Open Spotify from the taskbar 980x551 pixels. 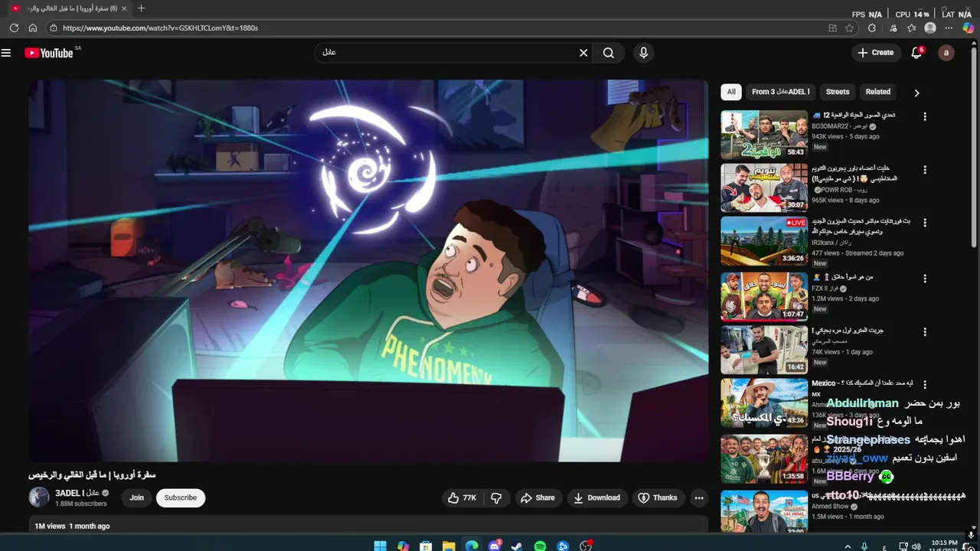[x=540, y=546]
